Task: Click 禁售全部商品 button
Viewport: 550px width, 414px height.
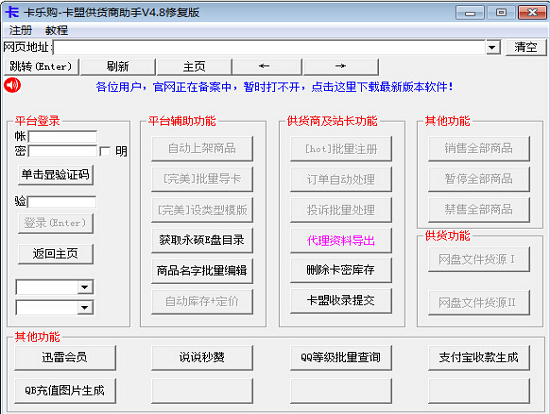Action: 479,209
